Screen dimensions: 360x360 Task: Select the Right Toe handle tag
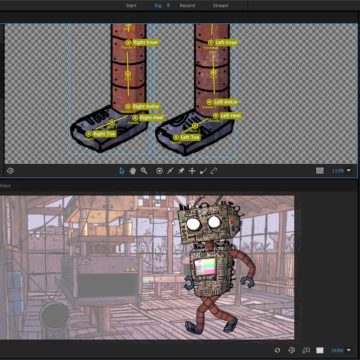(104, 134)
